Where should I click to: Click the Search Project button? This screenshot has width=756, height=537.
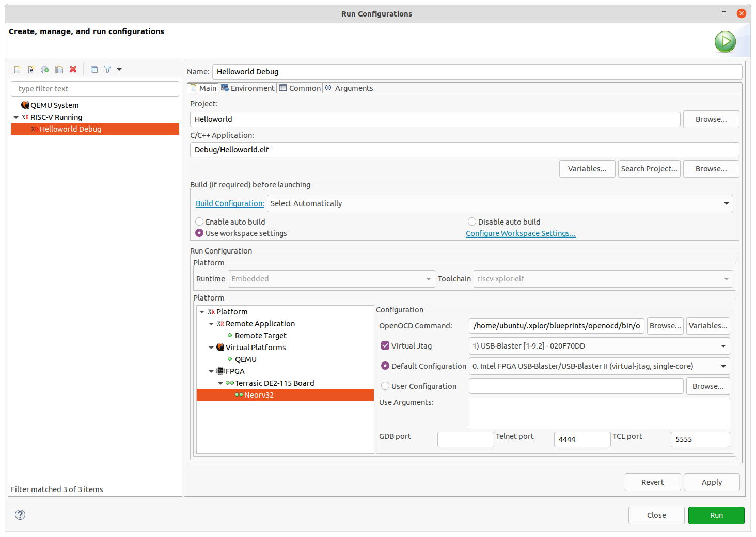(x=649, y=169)
